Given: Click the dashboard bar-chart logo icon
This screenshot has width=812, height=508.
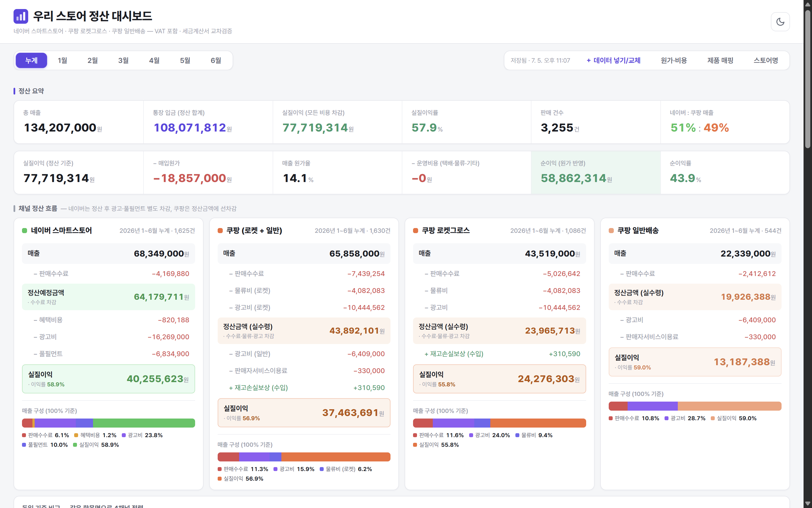Looking at the screenshot, I should pos(21,16).
